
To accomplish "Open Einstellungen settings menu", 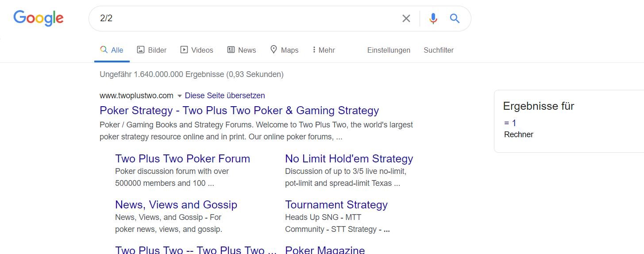I will click(389, 50).
